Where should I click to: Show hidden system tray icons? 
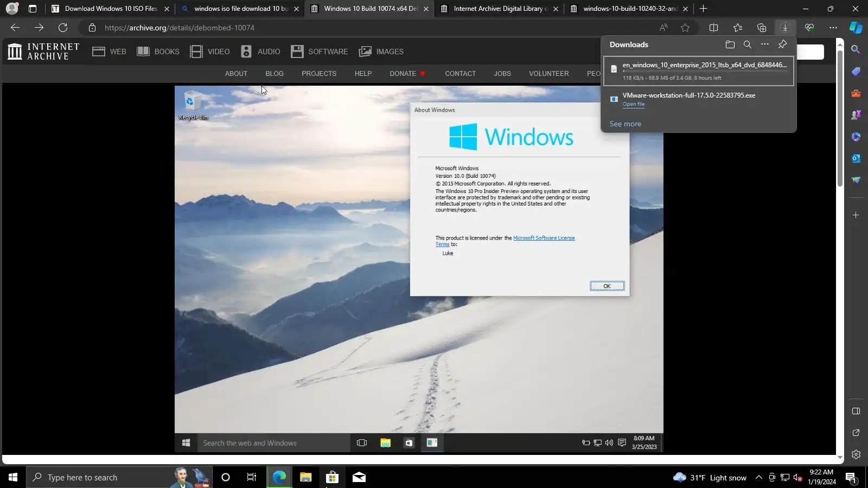[759, 477]
